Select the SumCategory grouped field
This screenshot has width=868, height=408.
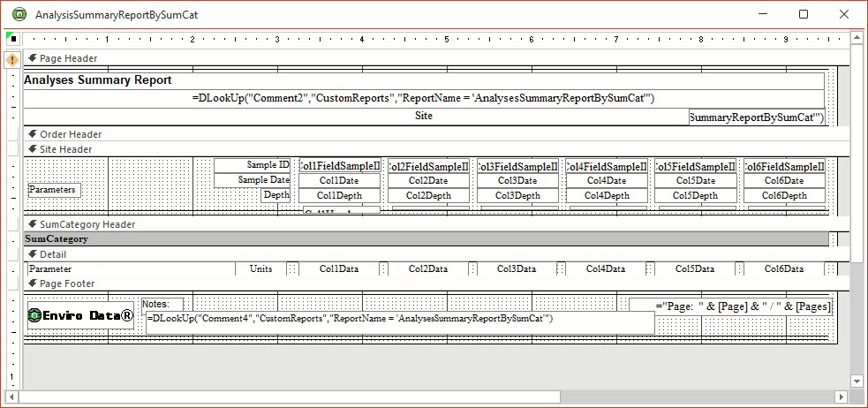pyautogui.click(x=426, y=239)
